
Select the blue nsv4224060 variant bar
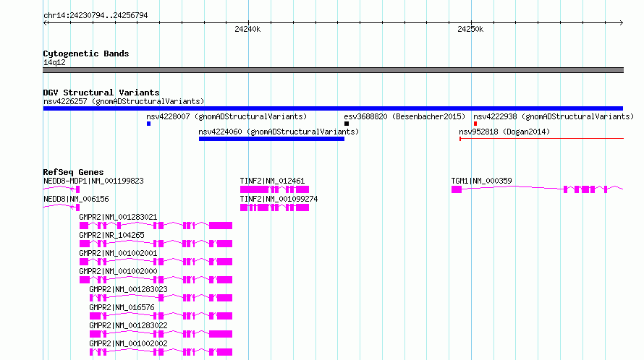click(x=271, y=139)
